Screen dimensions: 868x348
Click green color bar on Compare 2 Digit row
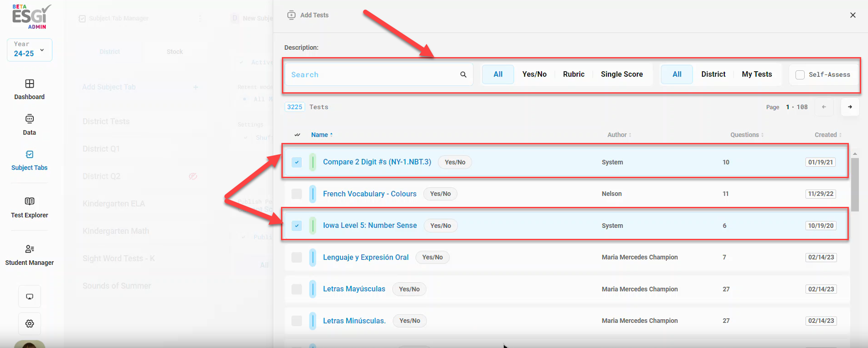click(x=312, y=162)
